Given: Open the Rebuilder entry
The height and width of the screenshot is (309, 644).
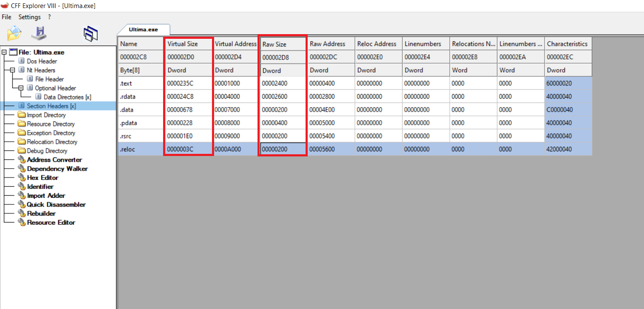Looking at the screenshot, I should 41,213.
